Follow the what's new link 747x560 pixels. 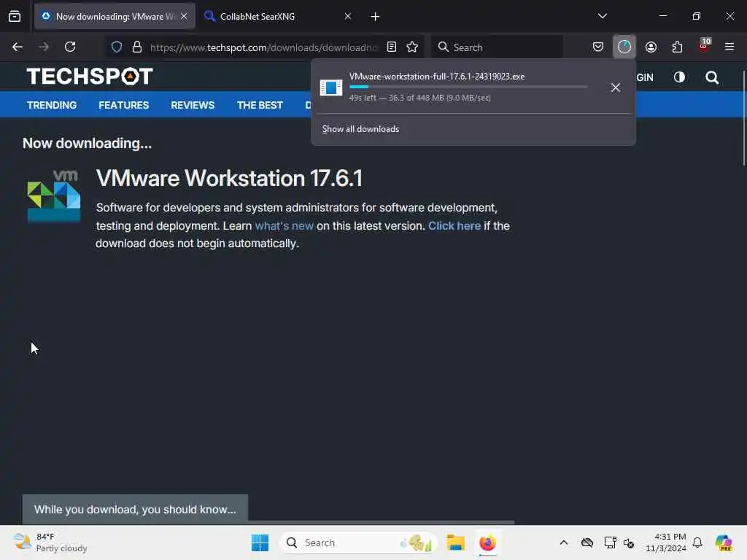coord(285,226)
